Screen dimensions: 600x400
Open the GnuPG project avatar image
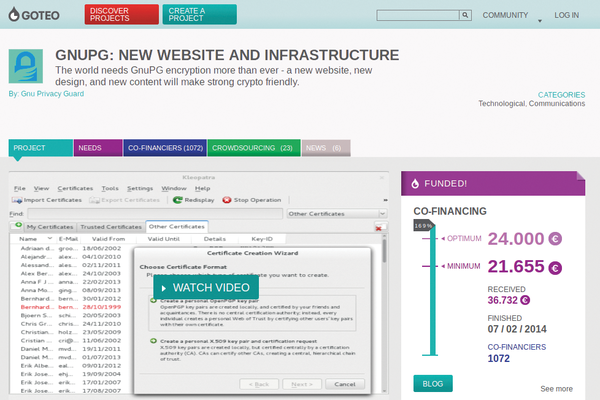pyautogui.click(x=26, y=66)
